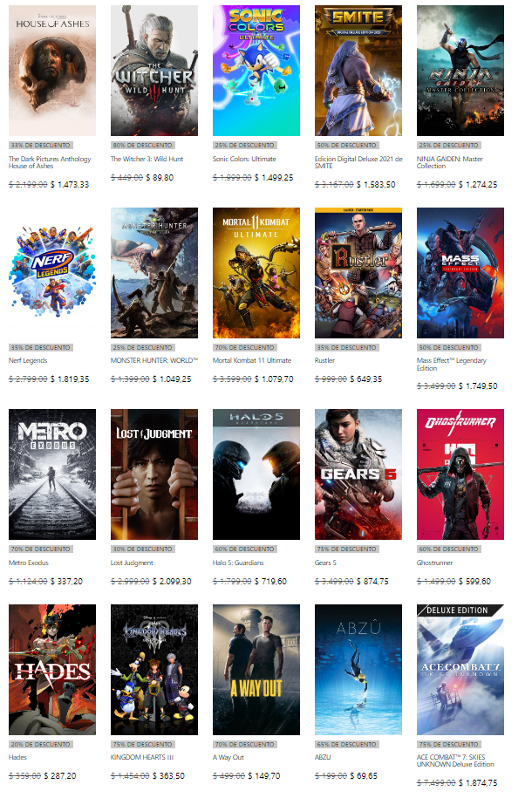
Task: Click the Halo 5: Guardians cover art
Action: [256, 474]
